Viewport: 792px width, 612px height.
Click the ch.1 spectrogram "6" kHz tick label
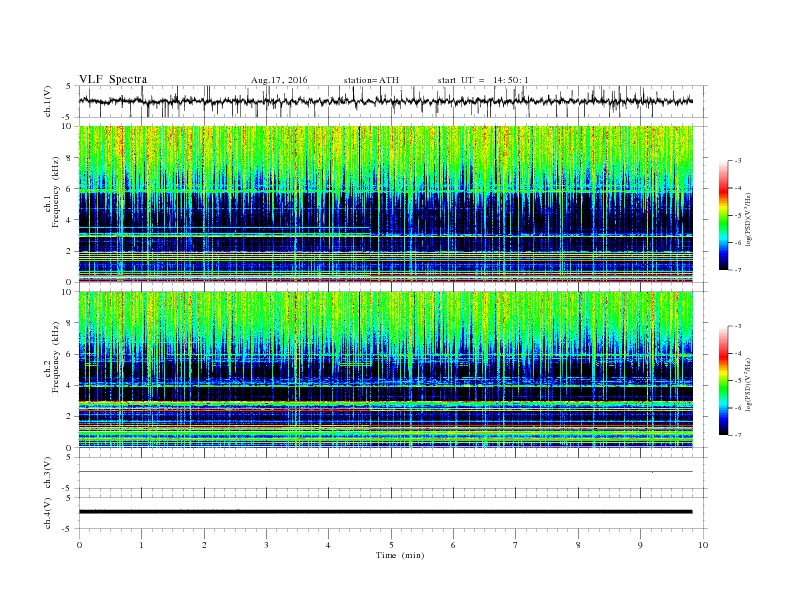[x=70, y=189]
